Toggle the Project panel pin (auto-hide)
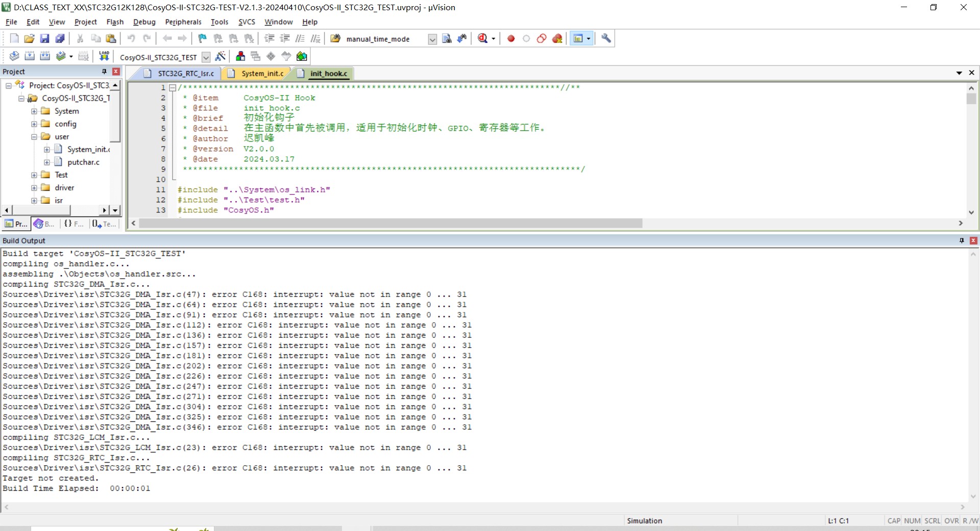 (105, 71)
